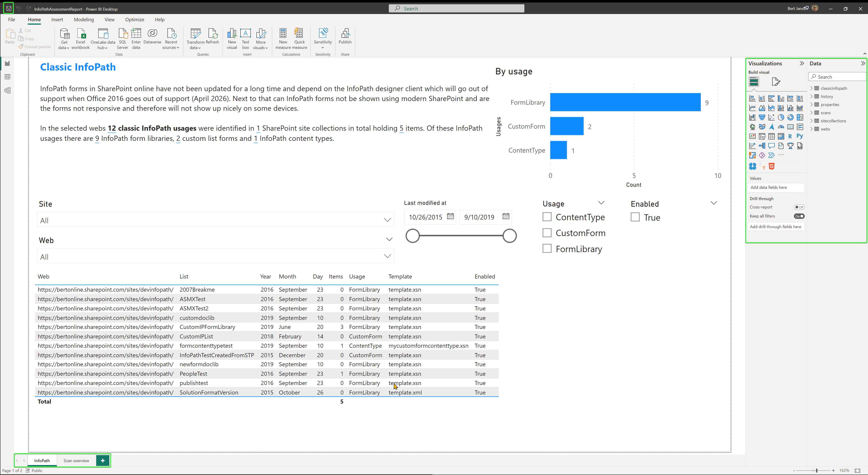Click the Data pane Search field
868x475 pixels.
(x=837, y=76)
